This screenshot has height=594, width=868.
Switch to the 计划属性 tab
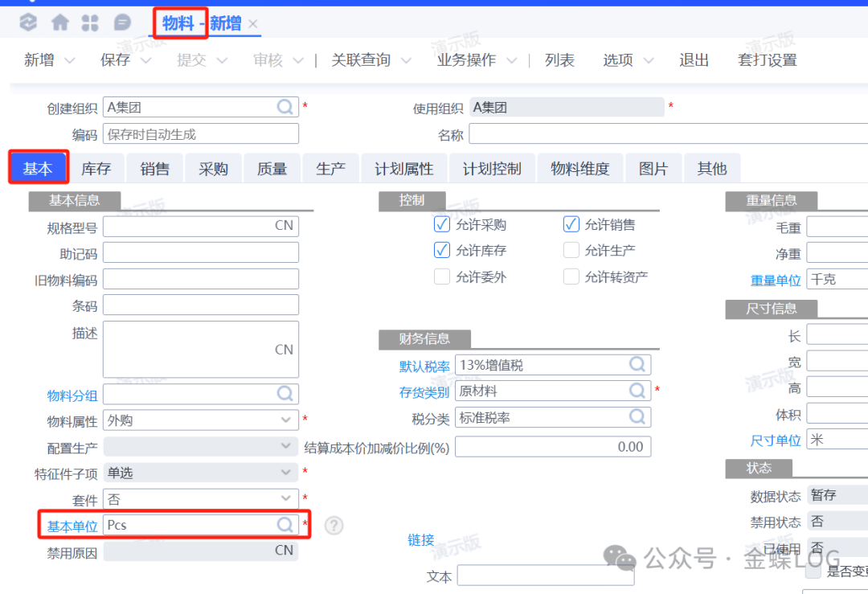[403, 169]
